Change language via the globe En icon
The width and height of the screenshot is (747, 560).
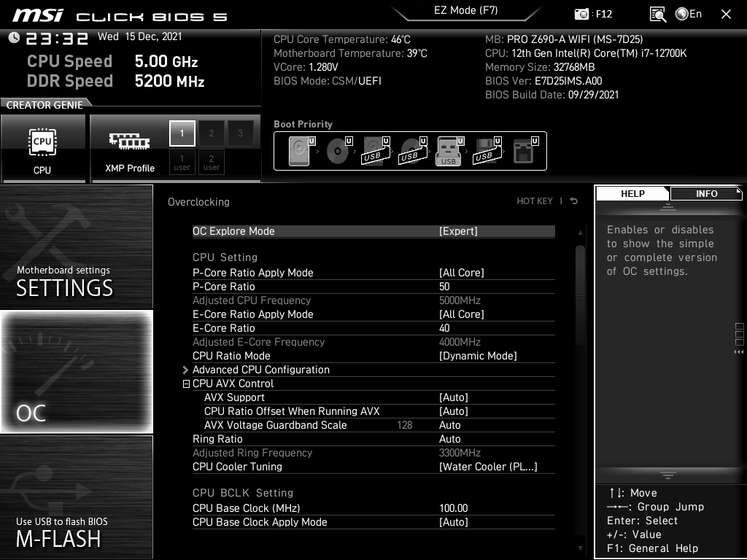tap(689, 15)
